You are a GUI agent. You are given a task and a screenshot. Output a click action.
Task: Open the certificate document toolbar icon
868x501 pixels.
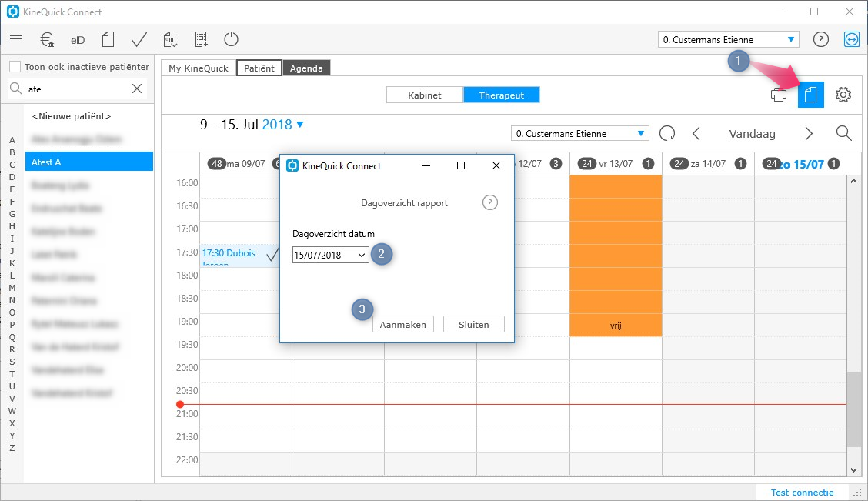coord(170,39)
